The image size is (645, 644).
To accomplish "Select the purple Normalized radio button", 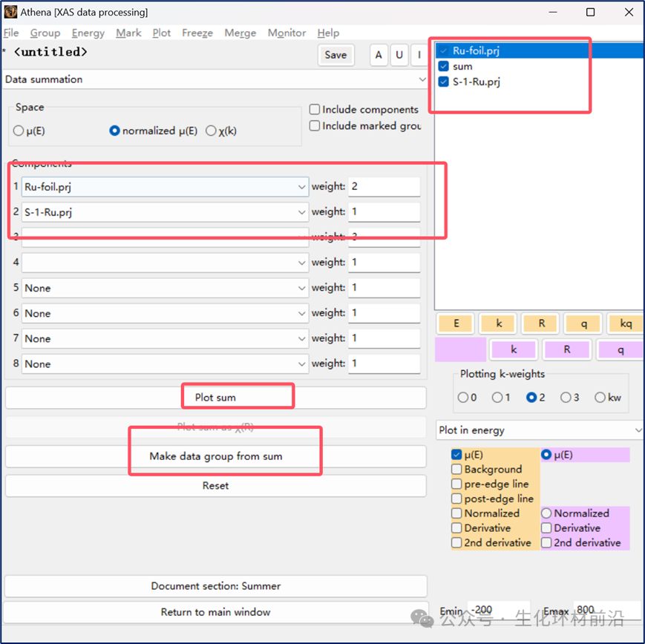I will click(546, 513).
